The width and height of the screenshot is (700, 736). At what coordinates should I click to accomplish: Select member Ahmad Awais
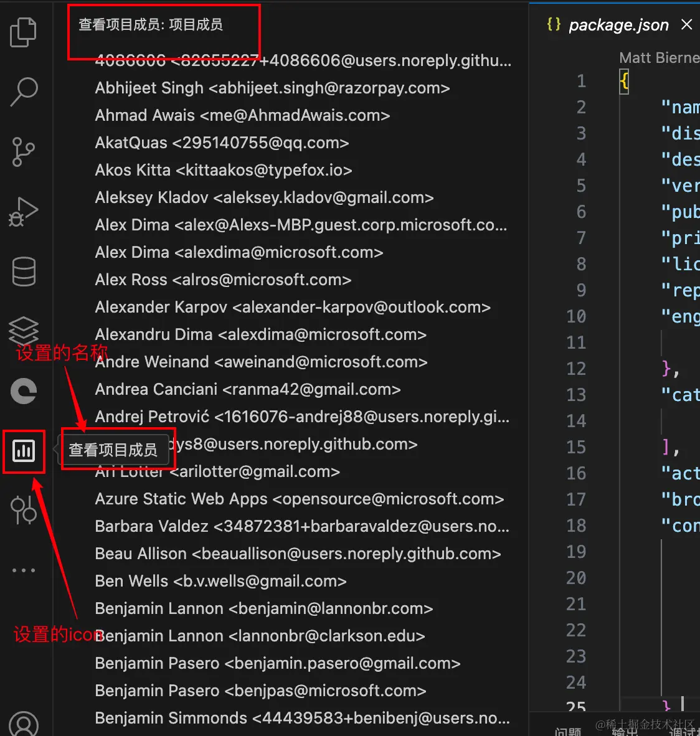(x=242, y=115)
